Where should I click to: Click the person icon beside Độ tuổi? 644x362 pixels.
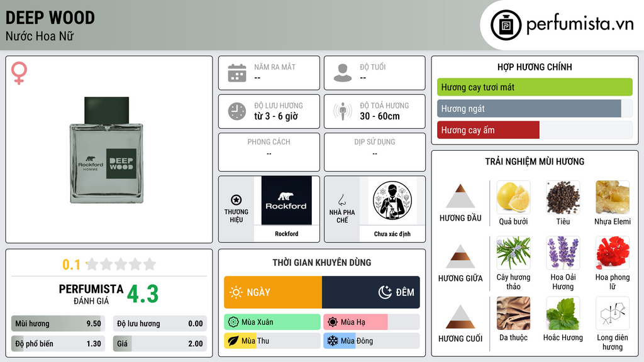tap(343, 73)
